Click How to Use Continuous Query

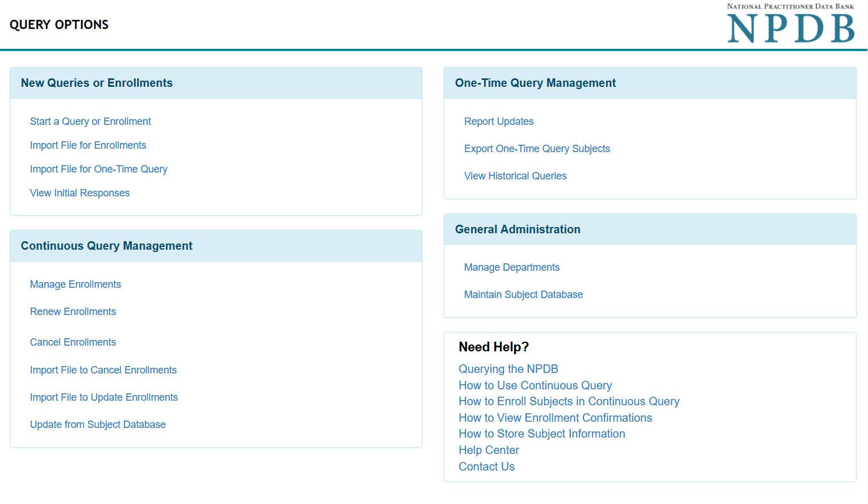pos(535,385)
